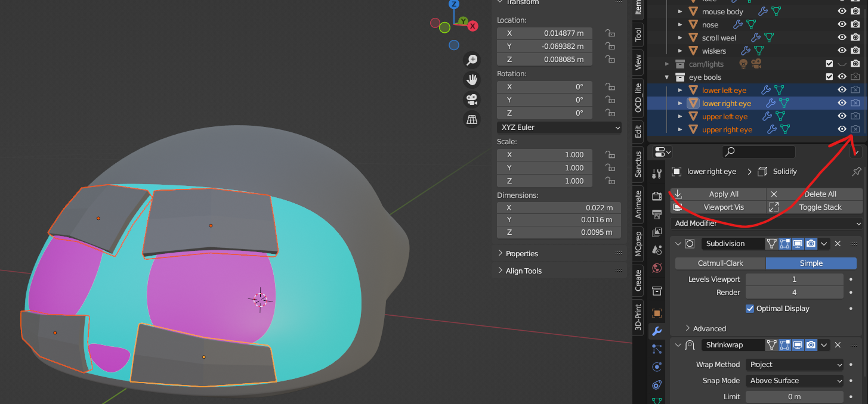Image resolution: width=868 pixels, height=404 pixels.
Task: Click the Apply All button
Action: pos(718,194)
